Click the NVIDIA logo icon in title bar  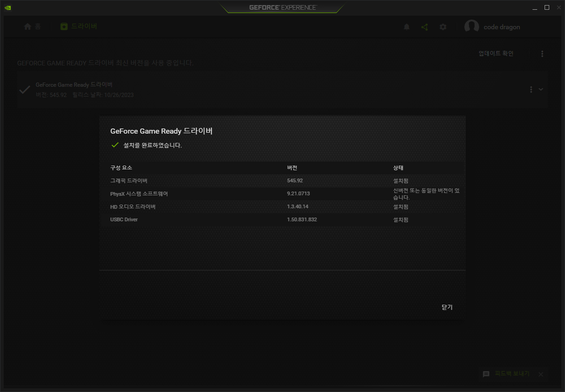[8, 7]
